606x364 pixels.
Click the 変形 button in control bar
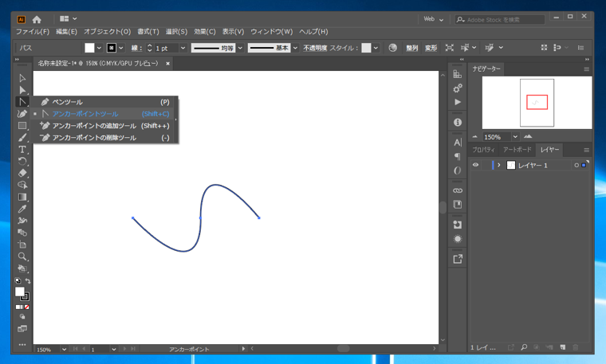click(431, 48)
